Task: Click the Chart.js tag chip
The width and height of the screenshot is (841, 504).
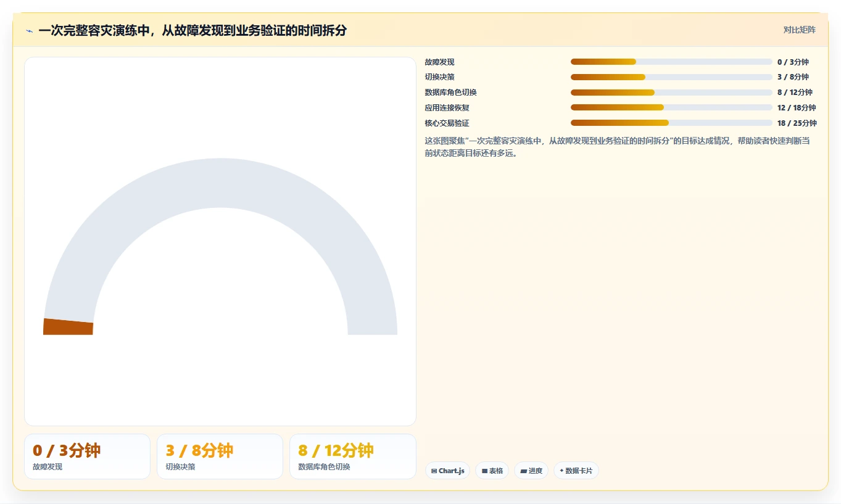Action: click(447, 471)
